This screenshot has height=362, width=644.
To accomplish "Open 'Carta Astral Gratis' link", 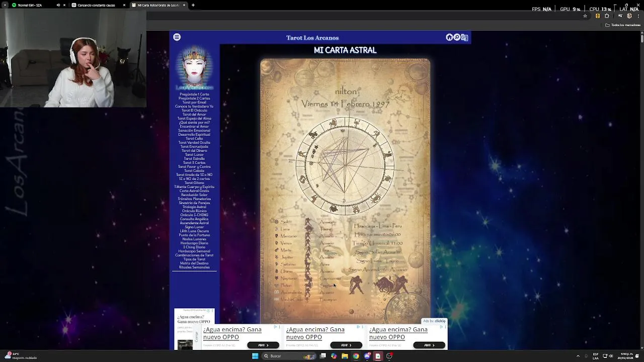I will coord(194,191).
